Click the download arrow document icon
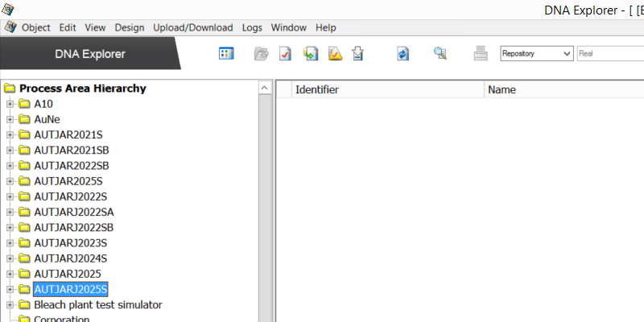The height and width of the screenshot is (322, 644). point(359,54)
